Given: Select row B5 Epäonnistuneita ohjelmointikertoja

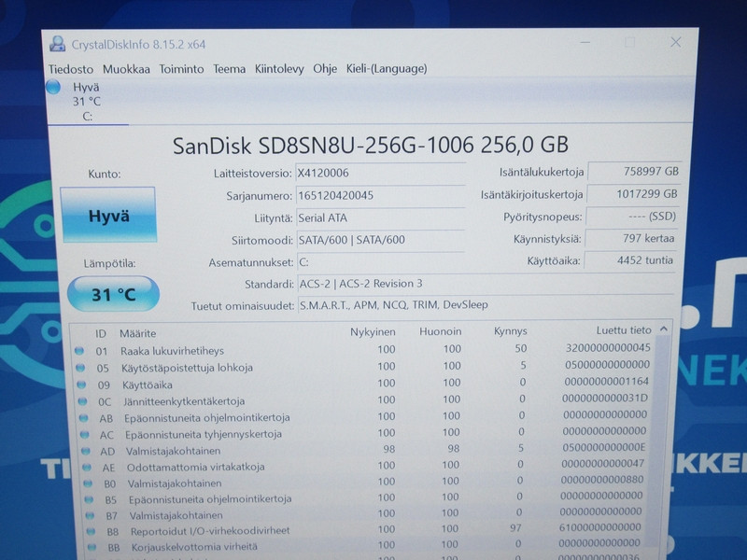Looking at the screenshot, I should click(x=363, y=497).
